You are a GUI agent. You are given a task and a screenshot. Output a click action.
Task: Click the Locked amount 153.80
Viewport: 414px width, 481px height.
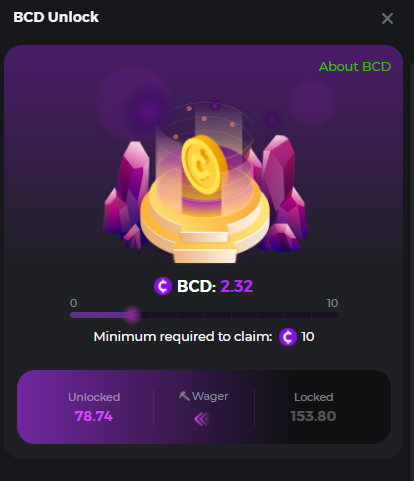click(313, 416)
